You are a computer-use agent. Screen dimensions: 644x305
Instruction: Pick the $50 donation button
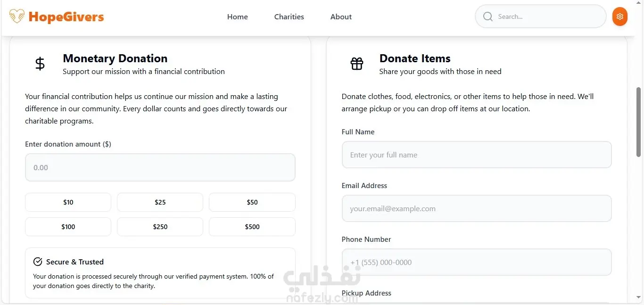[x=252, y=202]
